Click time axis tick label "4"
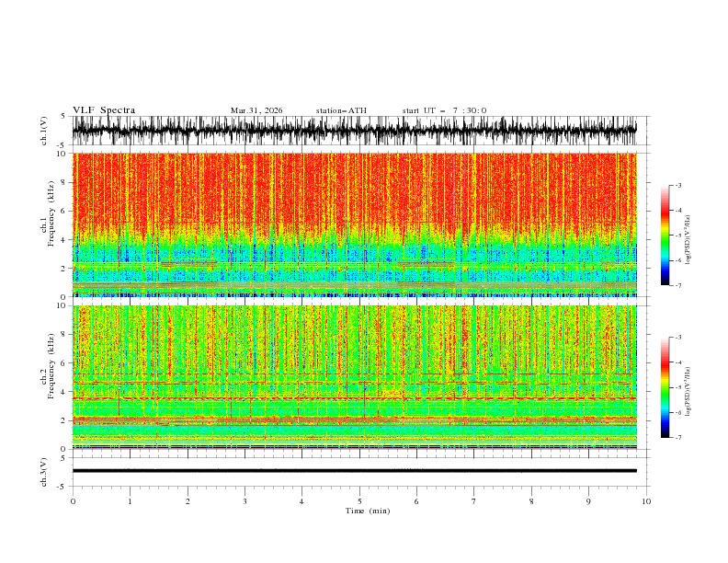Screen dimensions: 728x563 [301, 501]
